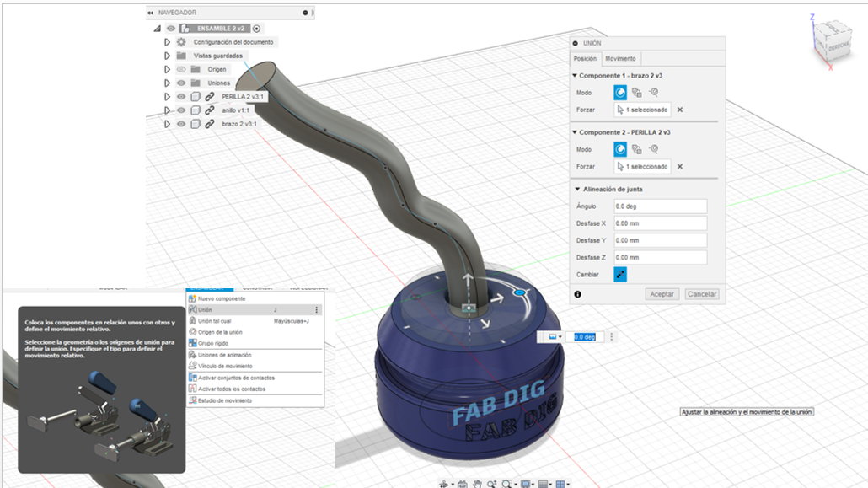
Task: Open the grid settings icon in bottom bar
Action: [543, 484]
